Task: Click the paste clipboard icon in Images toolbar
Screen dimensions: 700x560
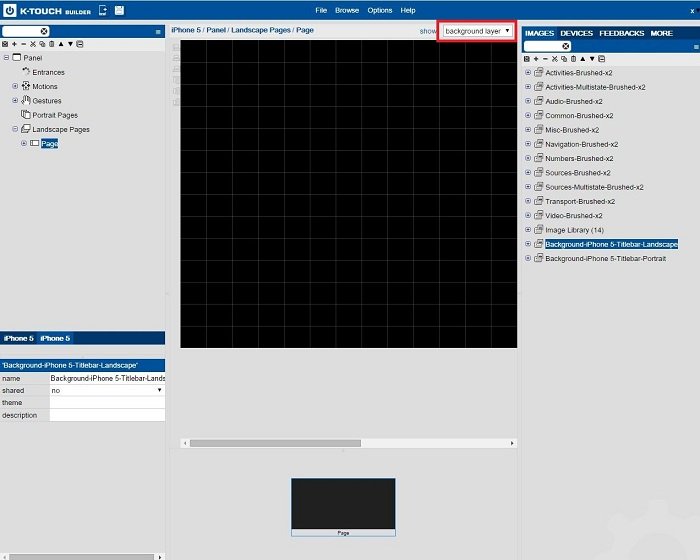Action: pyautogui.click(x=573, y=59)
